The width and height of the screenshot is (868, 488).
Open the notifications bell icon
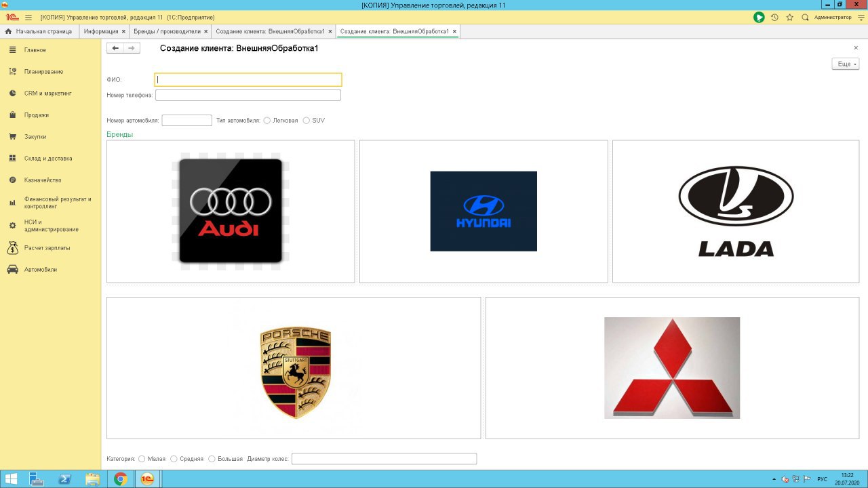point(759,17)
